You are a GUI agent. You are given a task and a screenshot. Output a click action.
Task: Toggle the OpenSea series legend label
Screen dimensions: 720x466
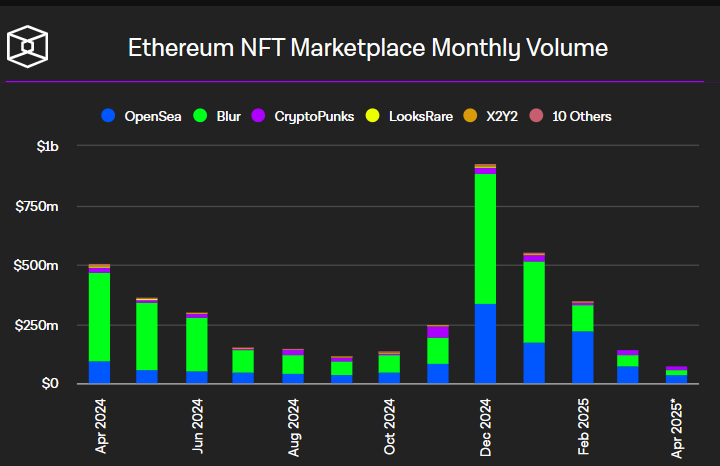pos(152,116)
